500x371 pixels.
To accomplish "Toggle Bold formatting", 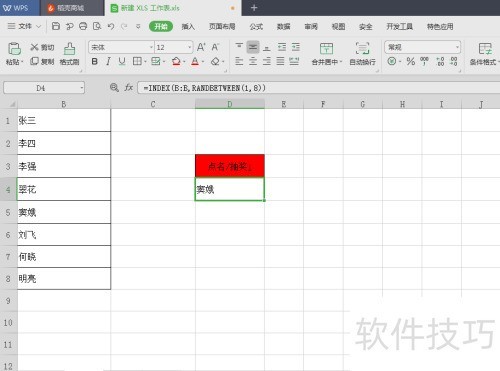I will 95,61.
